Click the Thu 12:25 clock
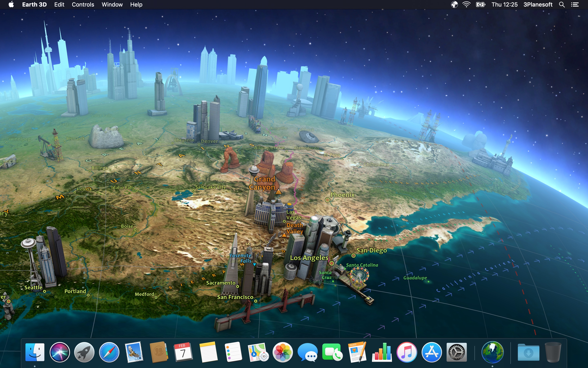This screenshot has height=368, width=588. tap(504, 4)
